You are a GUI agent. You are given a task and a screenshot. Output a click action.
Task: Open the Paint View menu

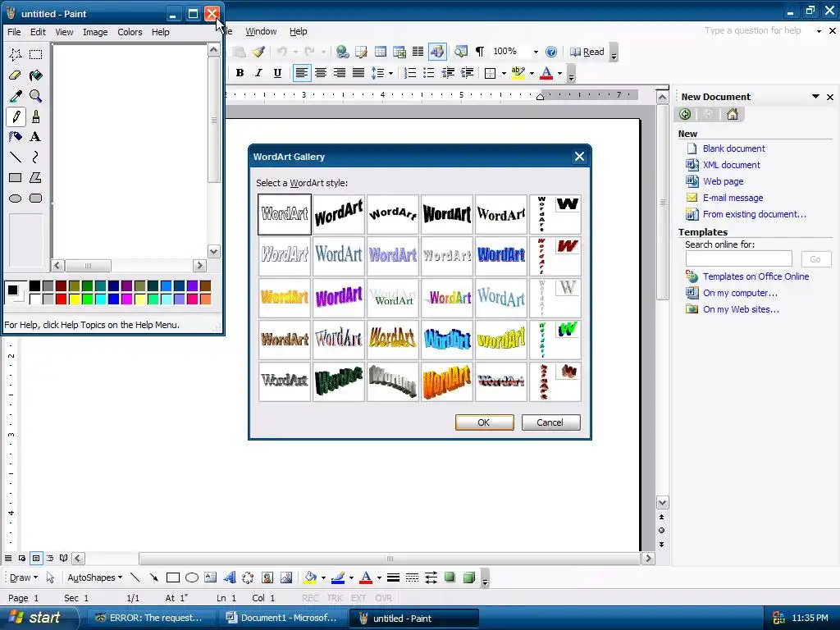click(x=64, y=32)
